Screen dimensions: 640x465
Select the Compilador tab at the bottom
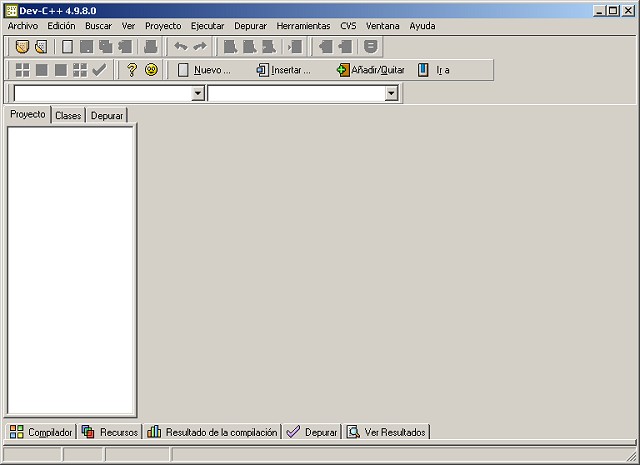[41, 432]
